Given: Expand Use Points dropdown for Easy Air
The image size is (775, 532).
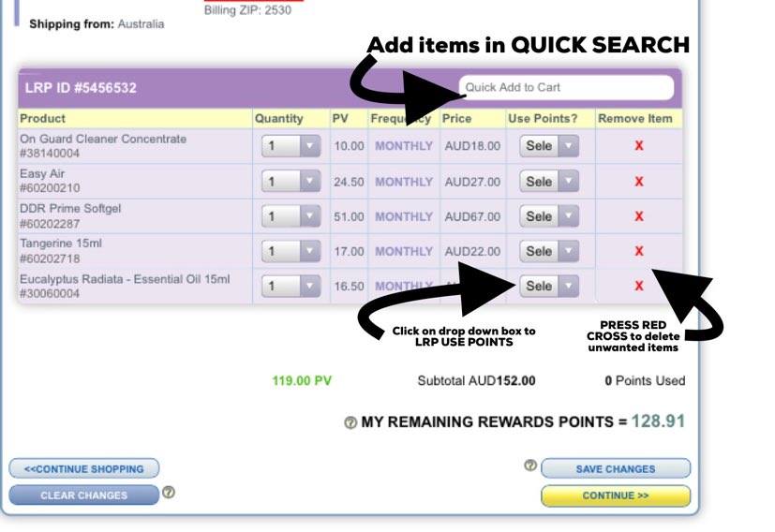Looking at the screenshot, I should tap(549, 182).
